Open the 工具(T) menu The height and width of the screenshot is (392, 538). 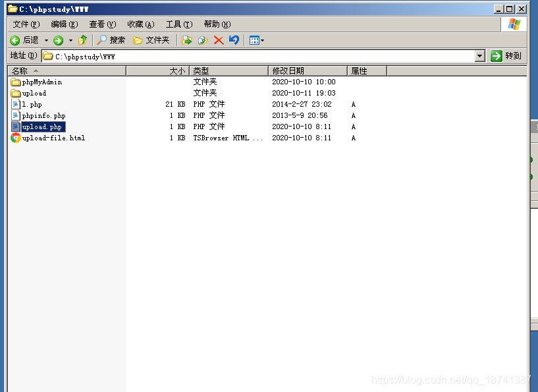pos(179,24)
